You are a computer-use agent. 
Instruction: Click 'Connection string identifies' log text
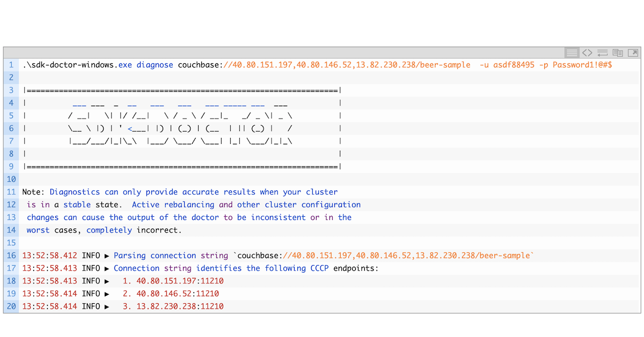178,268
